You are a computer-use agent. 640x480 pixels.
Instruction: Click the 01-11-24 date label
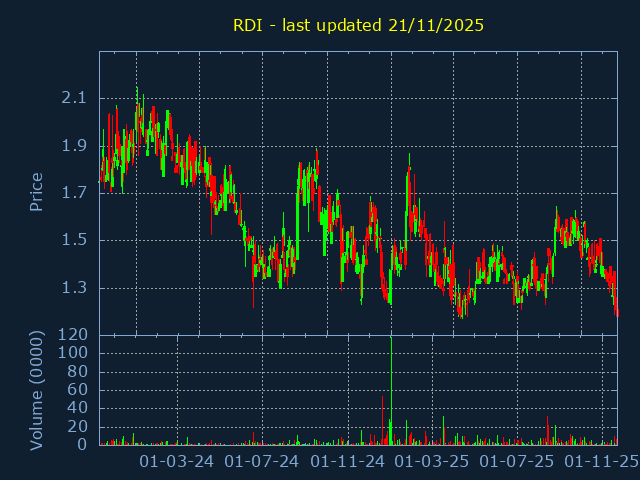(x=348, y=462)
